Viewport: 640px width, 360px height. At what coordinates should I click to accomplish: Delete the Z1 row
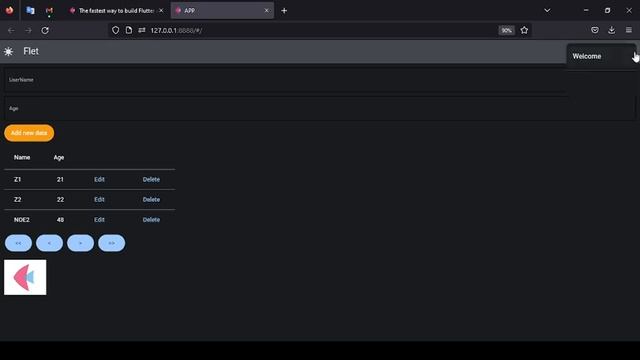(151, 180)
